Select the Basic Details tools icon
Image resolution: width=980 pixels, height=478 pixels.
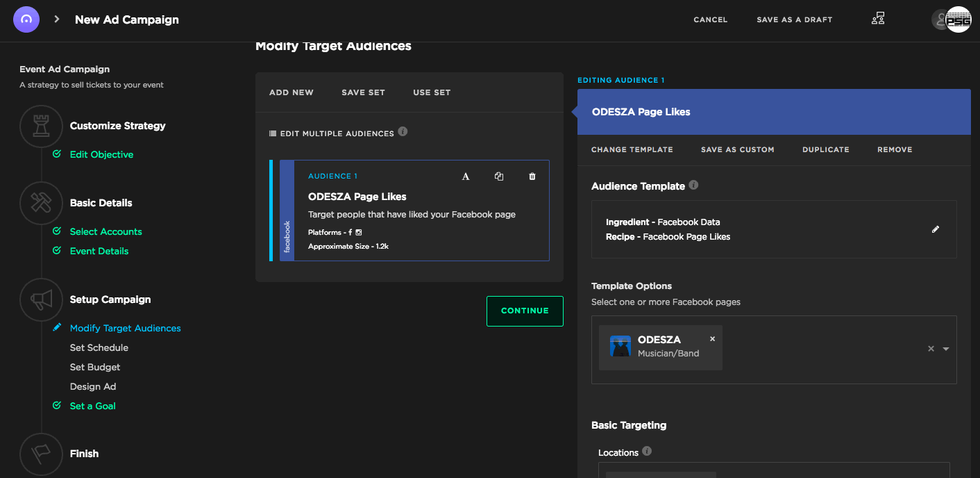pyautogui.click(x=42, y=203)
